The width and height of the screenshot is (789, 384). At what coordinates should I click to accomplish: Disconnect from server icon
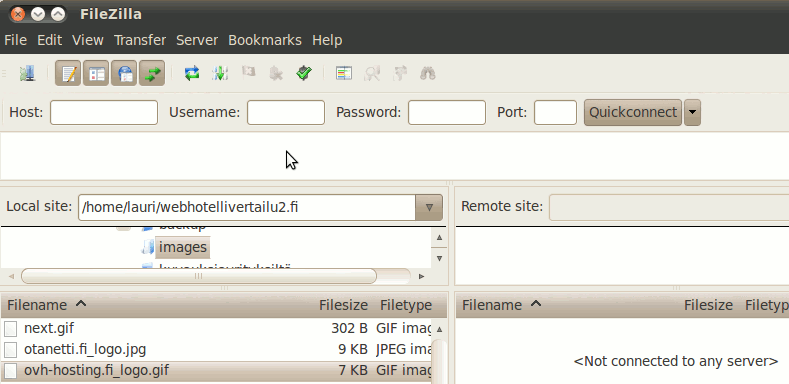[x=276, y=73]
